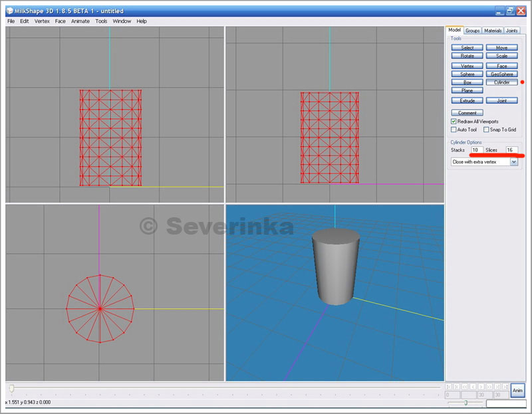Select the Plane tool

tap(467, 90)
